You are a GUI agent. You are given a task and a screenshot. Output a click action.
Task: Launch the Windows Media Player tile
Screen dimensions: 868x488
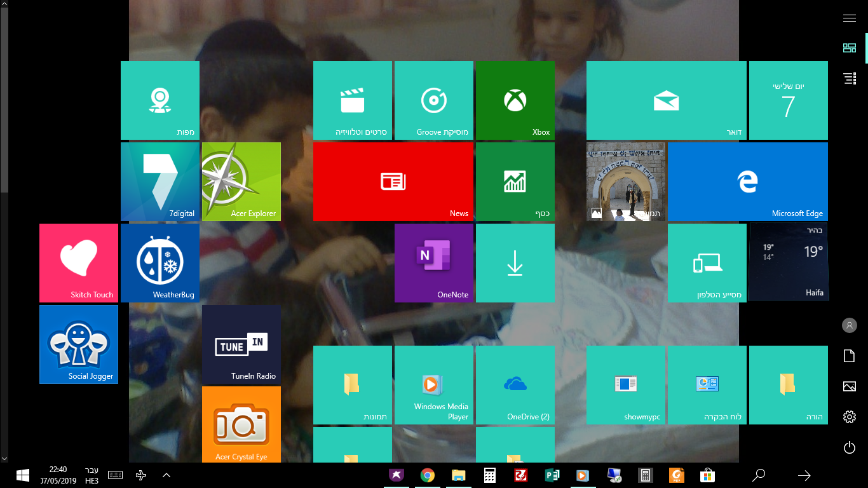(x=434, y=385)
